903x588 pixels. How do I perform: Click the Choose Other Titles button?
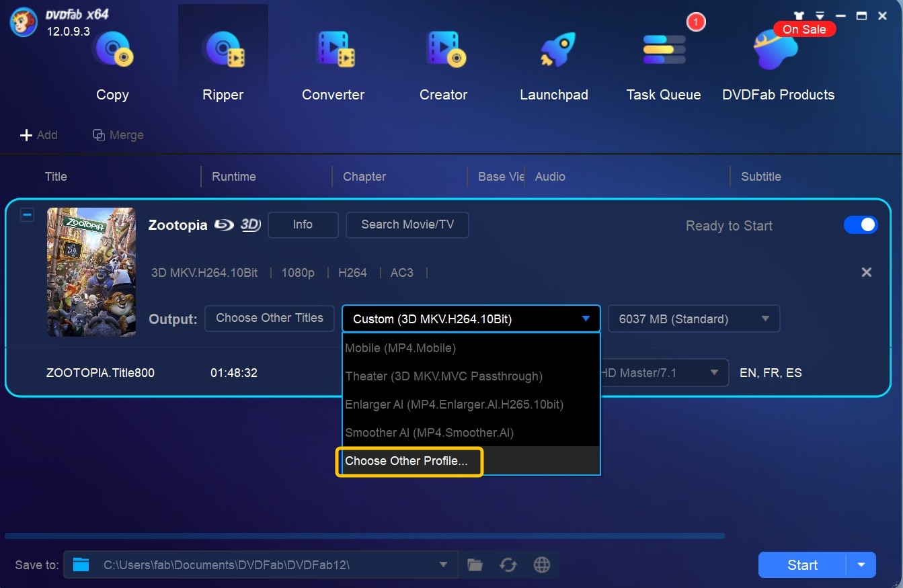point(270,319)
